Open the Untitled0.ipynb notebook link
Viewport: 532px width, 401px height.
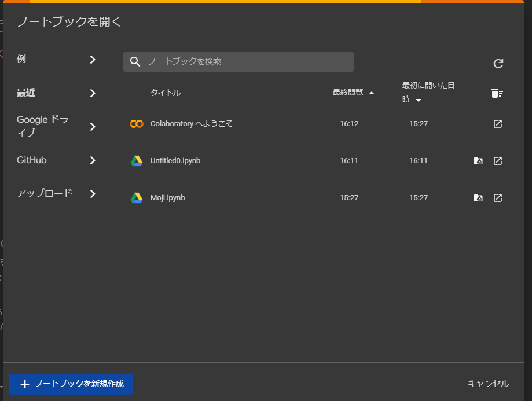(175, 160)
